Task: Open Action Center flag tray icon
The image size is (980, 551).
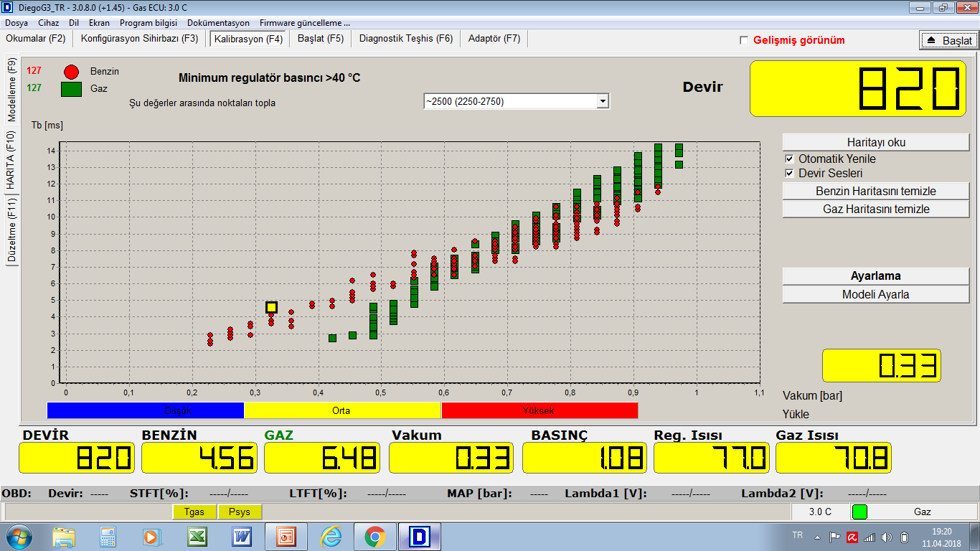Action: (x=834, y=537)
